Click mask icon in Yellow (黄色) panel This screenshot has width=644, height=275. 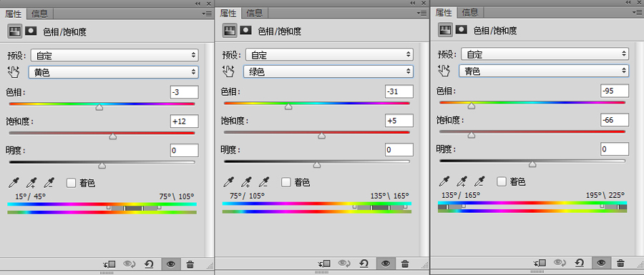coord(31,31)
